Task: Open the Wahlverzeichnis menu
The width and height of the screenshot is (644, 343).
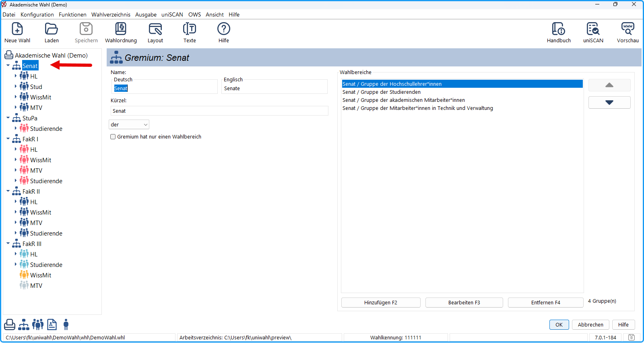Action: coord(111,14)
